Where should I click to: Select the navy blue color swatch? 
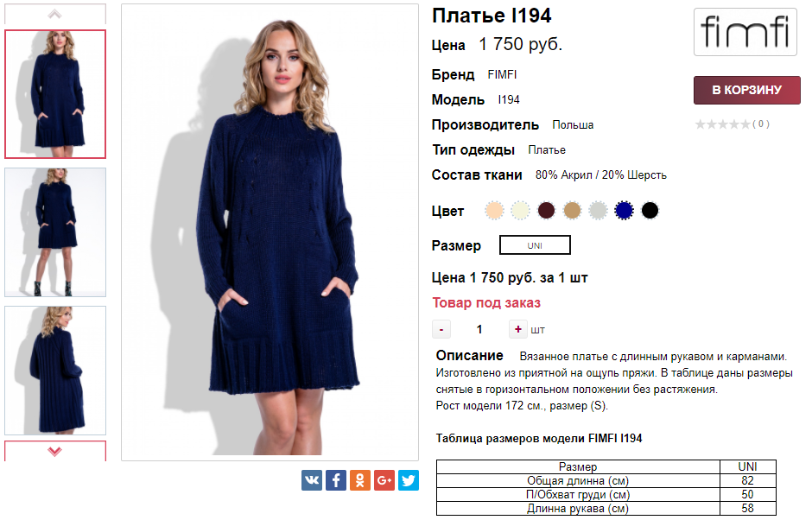(x=624, y=210)
